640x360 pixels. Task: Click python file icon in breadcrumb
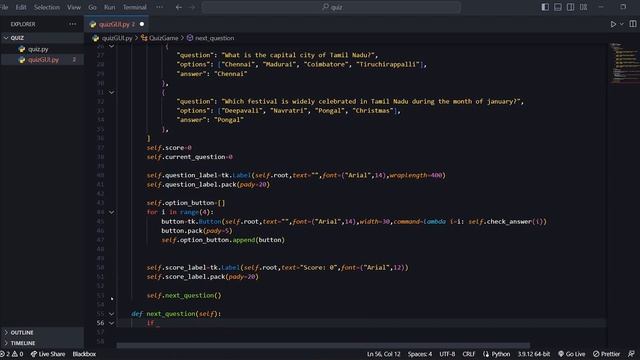(96, 38)
